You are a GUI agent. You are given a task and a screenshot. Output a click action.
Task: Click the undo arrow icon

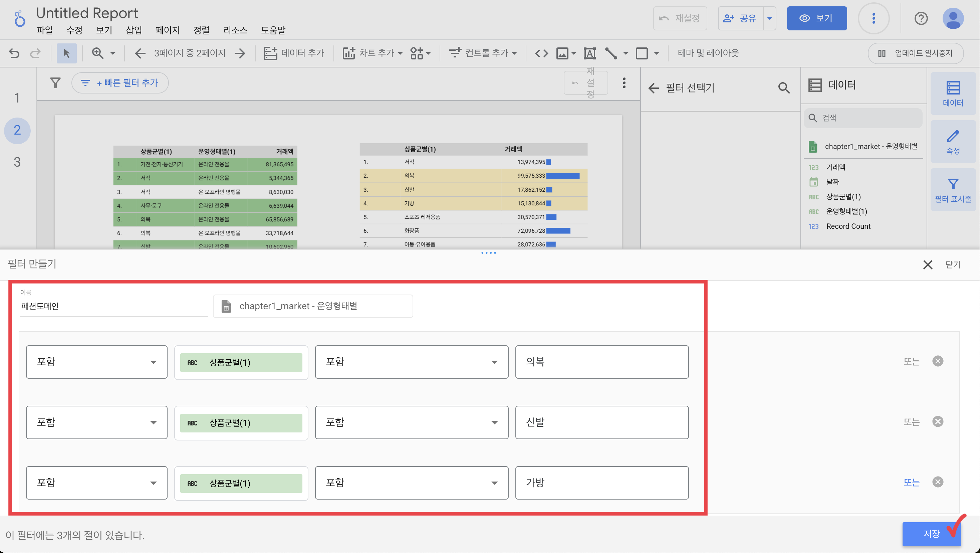14,53
